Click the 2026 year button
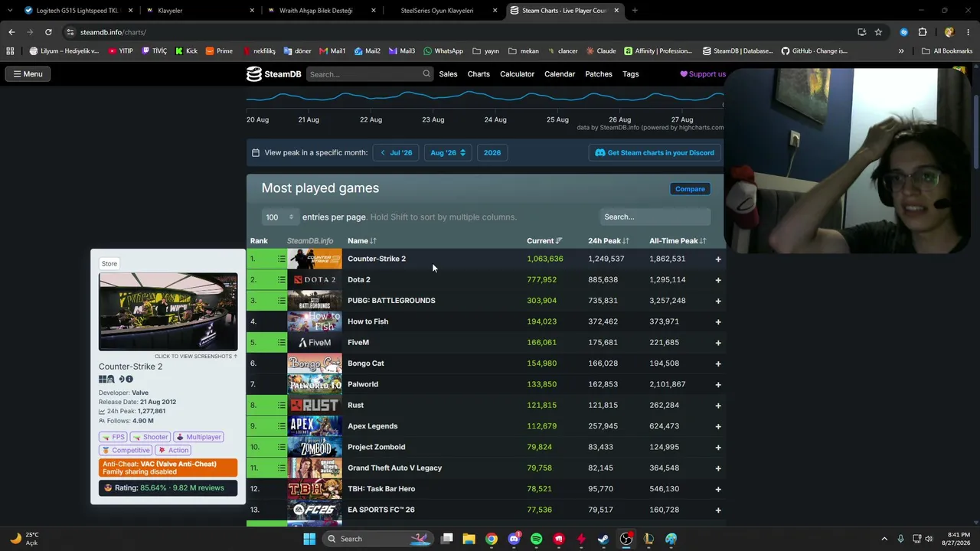This screenshot has width=980, height=551. pos(492,153)
